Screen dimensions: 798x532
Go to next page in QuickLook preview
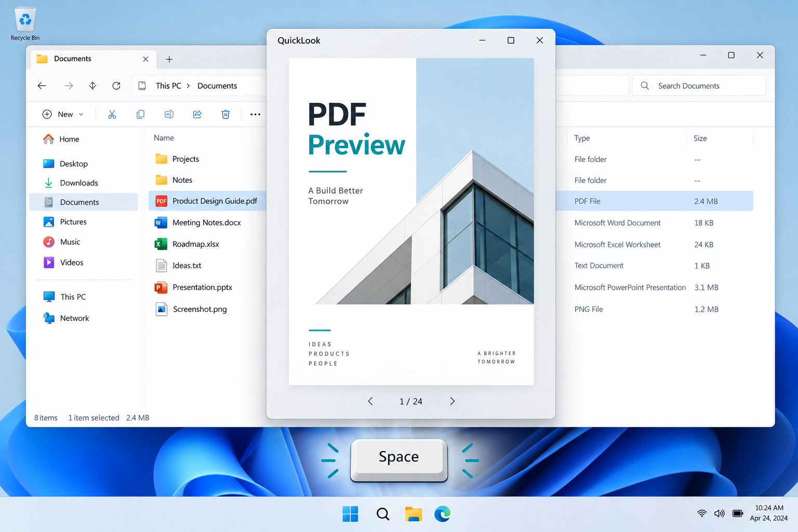coord(452,401)
